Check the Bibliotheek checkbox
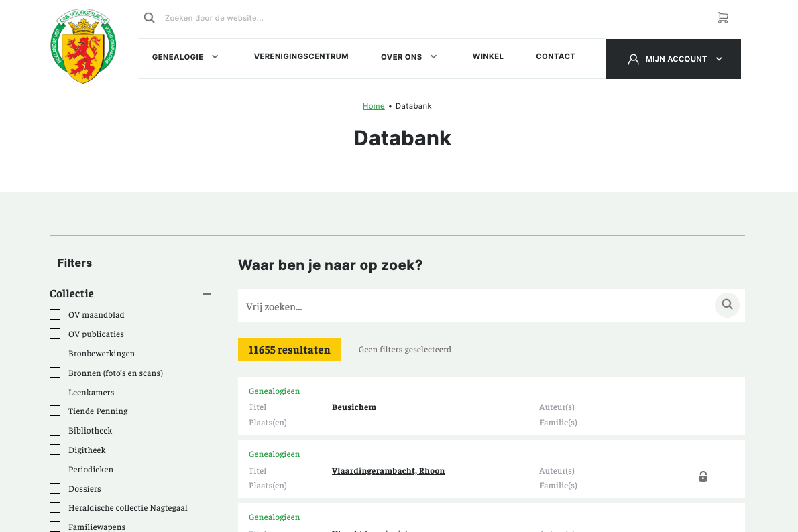The height and width of the screenshot is (532, 798). tap(55, 430)
